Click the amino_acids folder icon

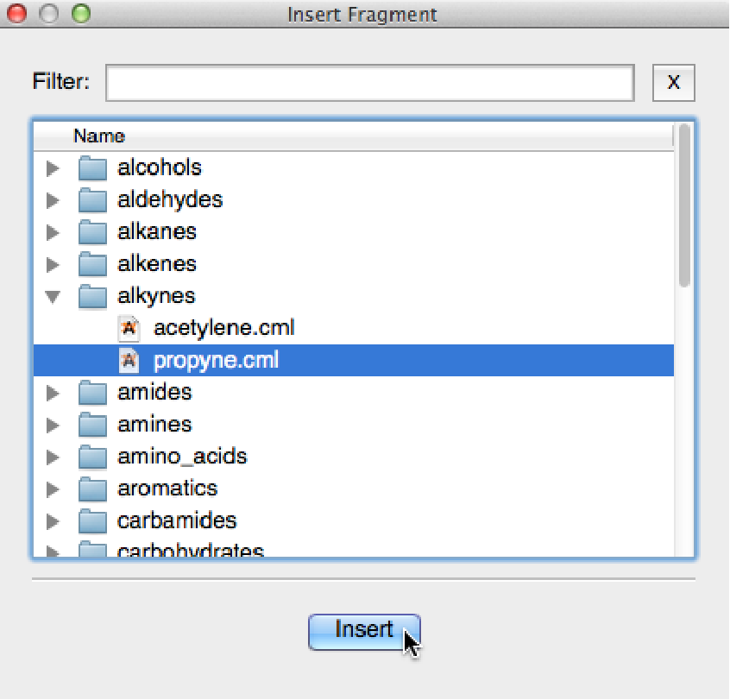tap(91, 456)
